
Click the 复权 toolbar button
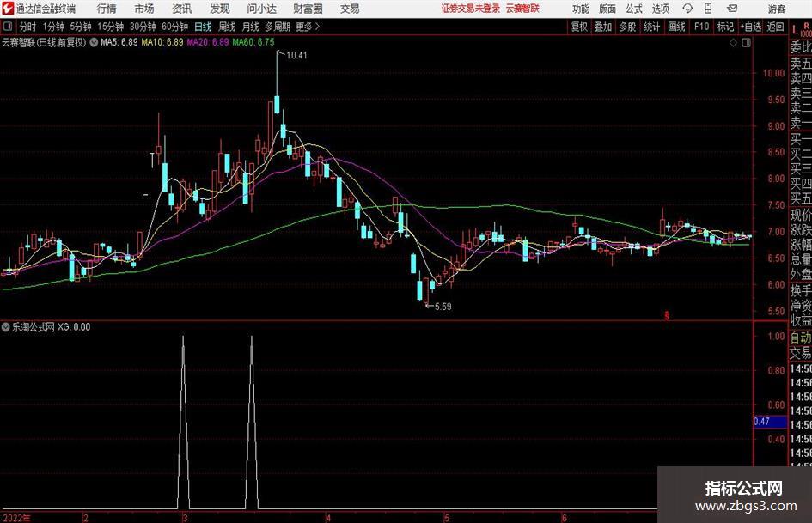pos(579,27)
